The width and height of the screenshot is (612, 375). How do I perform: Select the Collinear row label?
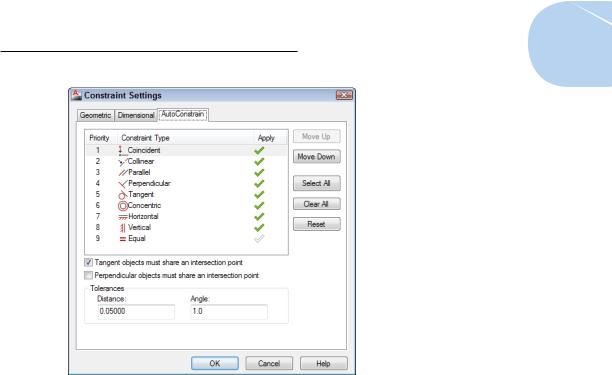(141, 161)
